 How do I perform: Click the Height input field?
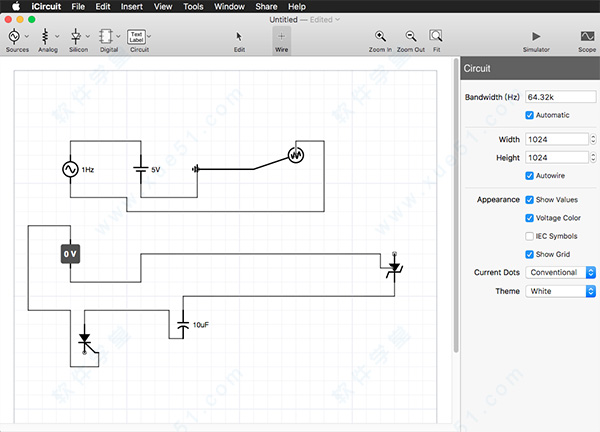557,158
